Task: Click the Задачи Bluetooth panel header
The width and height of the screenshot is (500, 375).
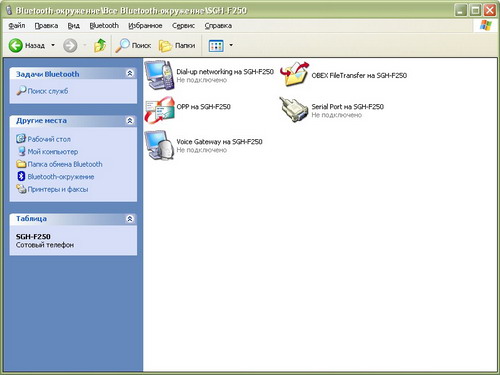Action: (x=73, y=74)
